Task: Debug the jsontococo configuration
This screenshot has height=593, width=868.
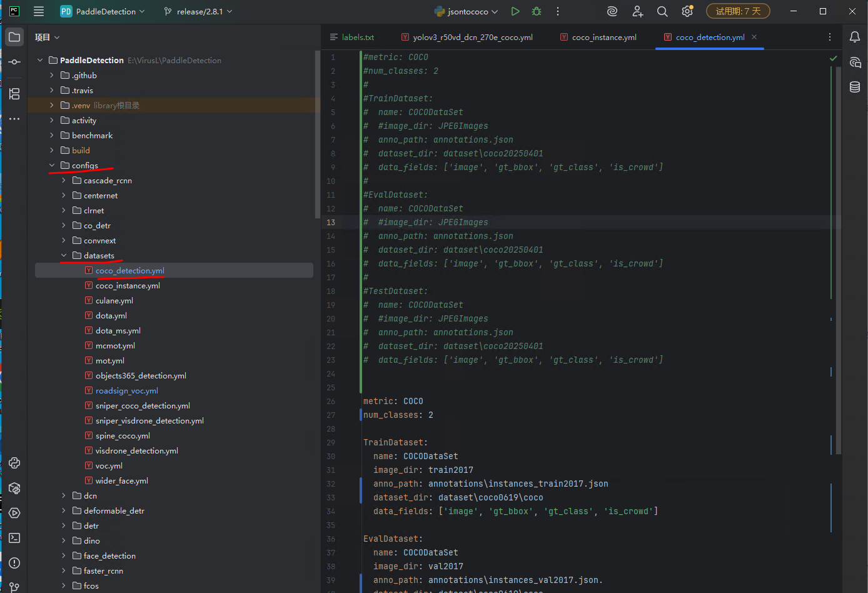Action: 537,11
